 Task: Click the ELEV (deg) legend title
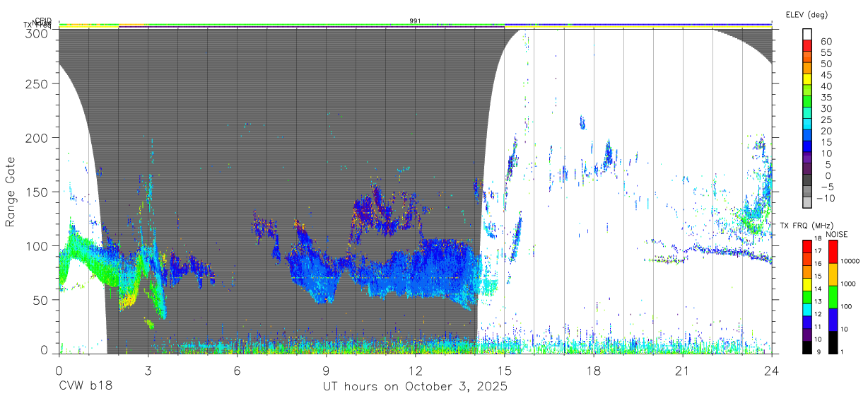807,14
